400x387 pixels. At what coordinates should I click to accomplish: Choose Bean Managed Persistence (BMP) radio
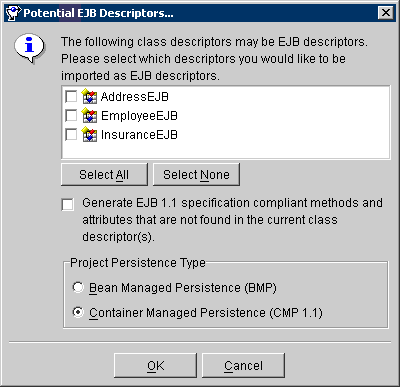click(78, 287)
